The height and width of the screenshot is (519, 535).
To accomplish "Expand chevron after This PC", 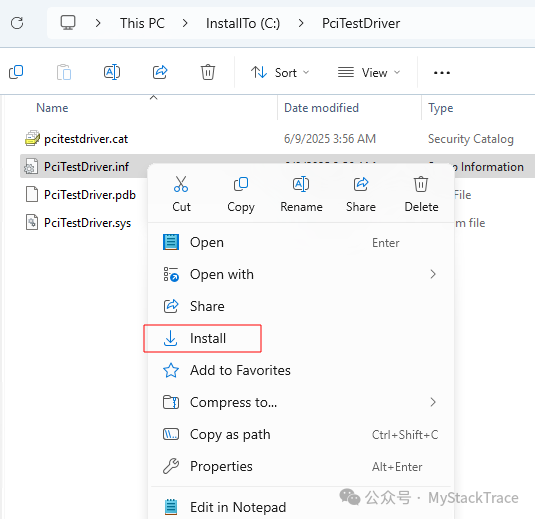I will [x=185, y=23].
